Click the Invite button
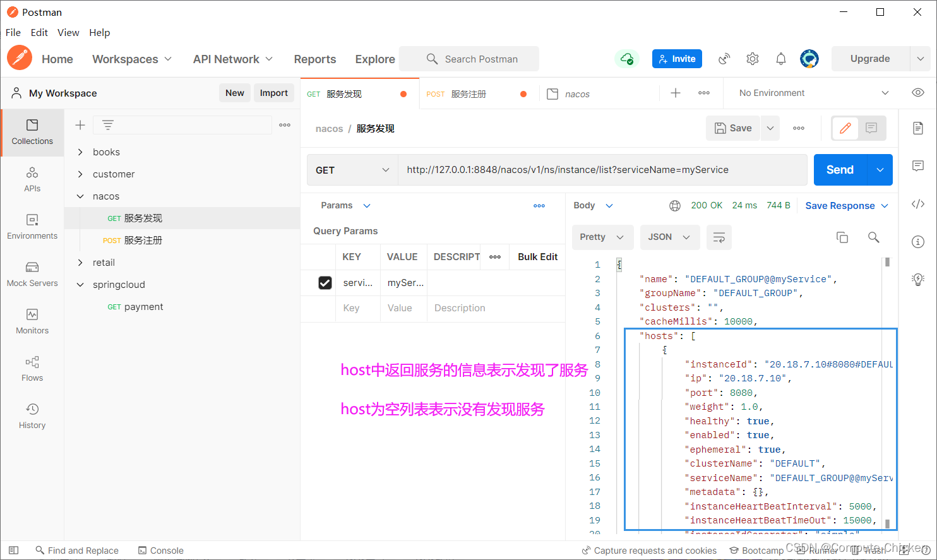 pos(677,59)
